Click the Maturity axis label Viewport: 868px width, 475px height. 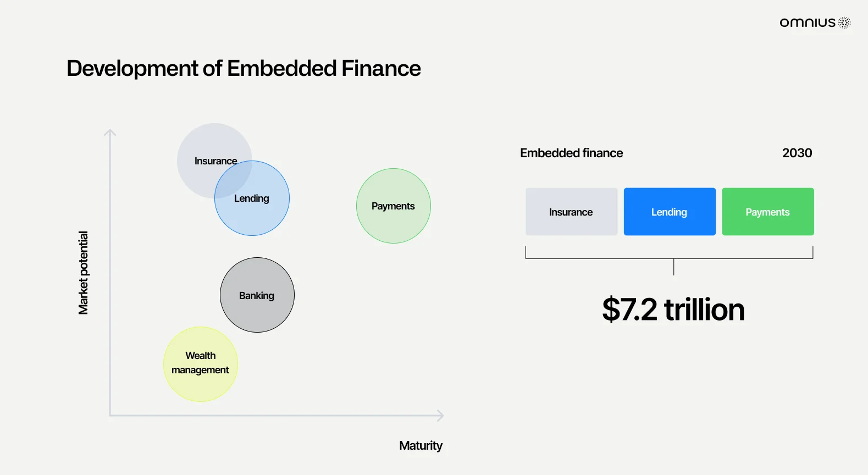click(x=421, y=445)
